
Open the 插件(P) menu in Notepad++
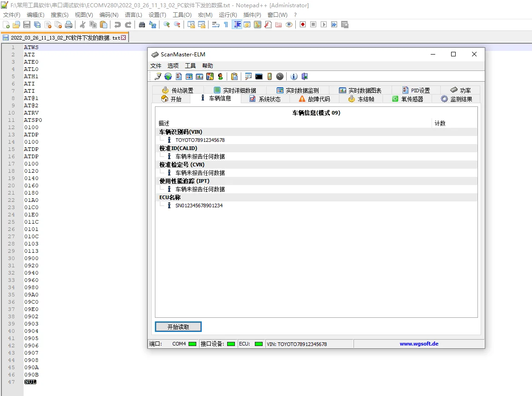pyautogui.click(x=252, y=15)
